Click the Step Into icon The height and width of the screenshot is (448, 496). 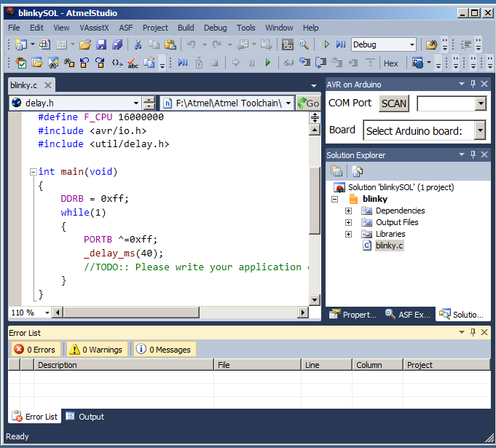(305, 63)
